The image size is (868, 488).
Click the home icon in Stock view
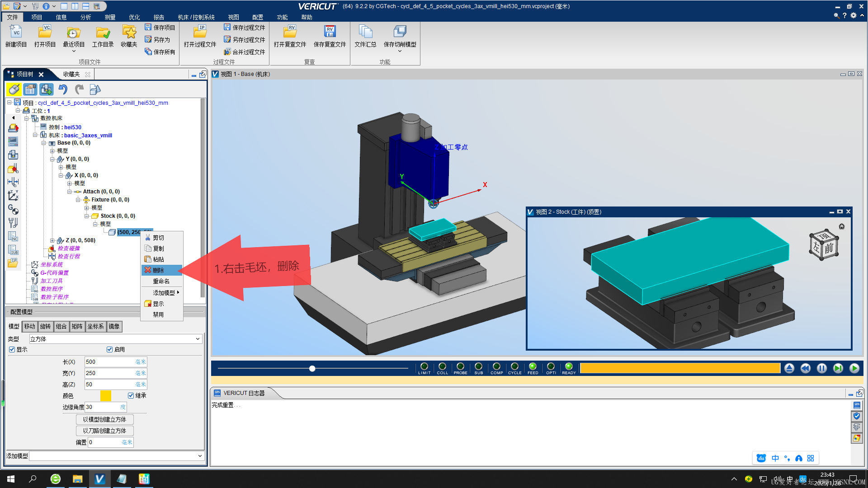point(842,226)
